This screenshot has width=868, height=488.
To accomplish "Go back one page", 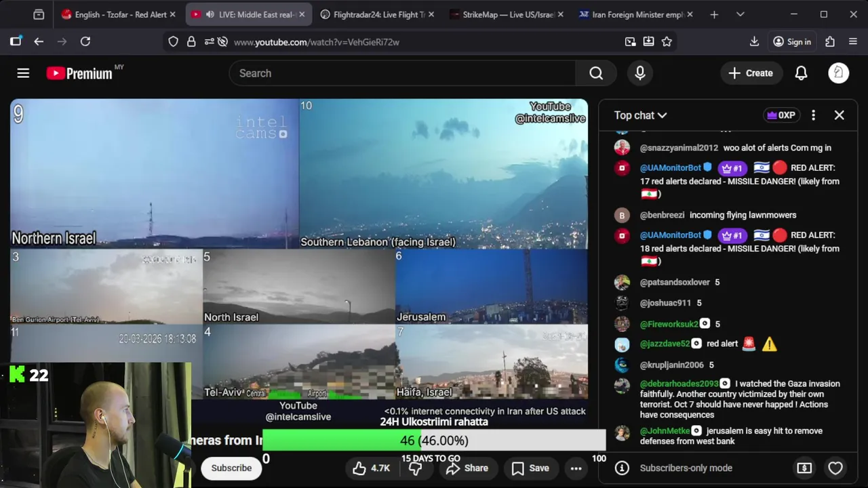I will (x=39, y=41).
